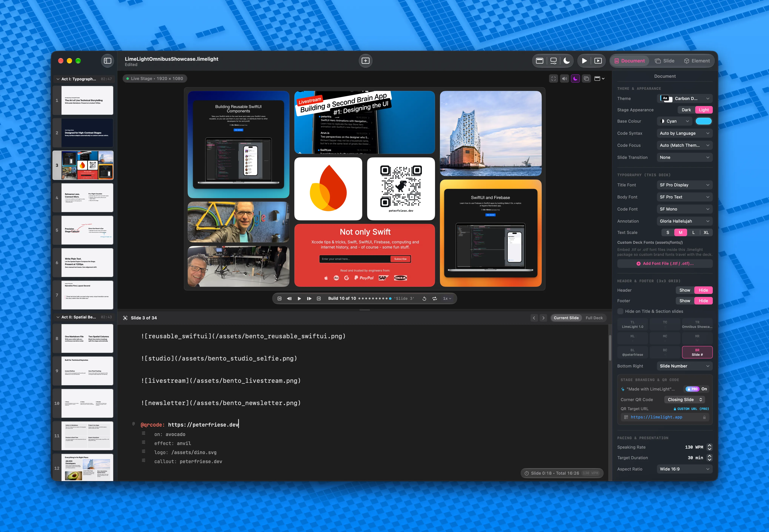Open the Base Colour Cyan dropdown
Image resolution: width=769 pixels, height=532 pixels.
pyautogui.click(x=674, y=121)
